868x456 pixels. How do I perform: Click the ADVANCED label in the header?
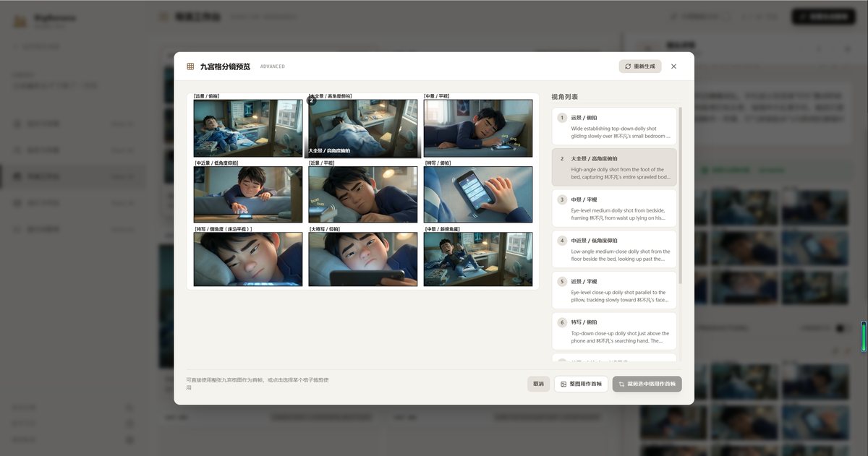coord(273,66)
